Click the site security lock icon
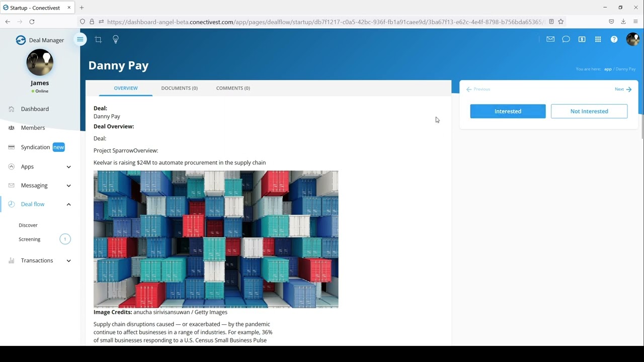This screenshot has height=362, width=644. coord(92,22)
